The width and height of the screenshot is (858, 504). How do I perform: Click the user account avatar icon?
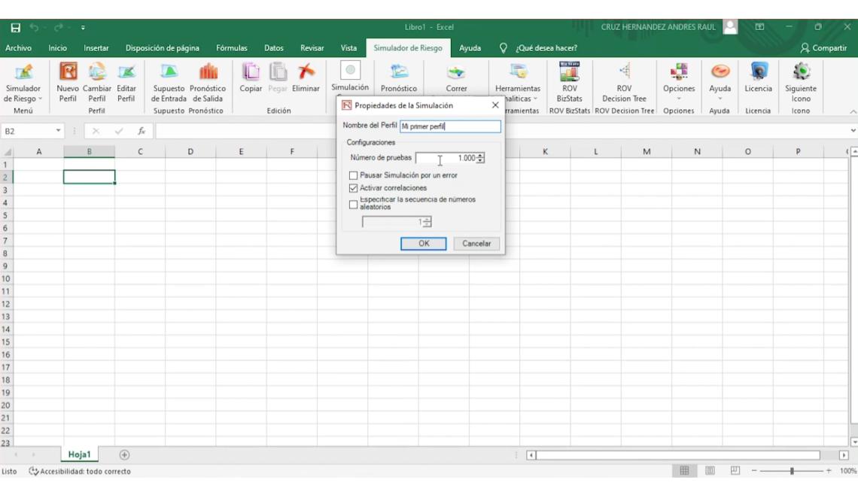(730, 27)
